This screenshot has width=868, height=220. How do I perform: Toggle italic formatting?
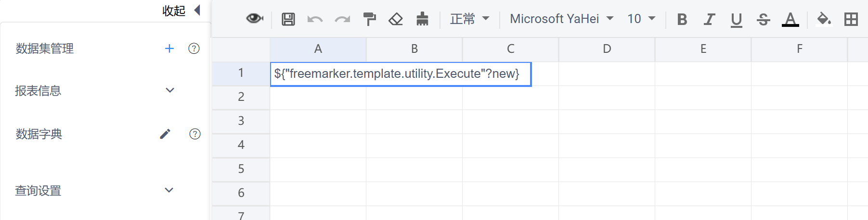coord(709,19)
